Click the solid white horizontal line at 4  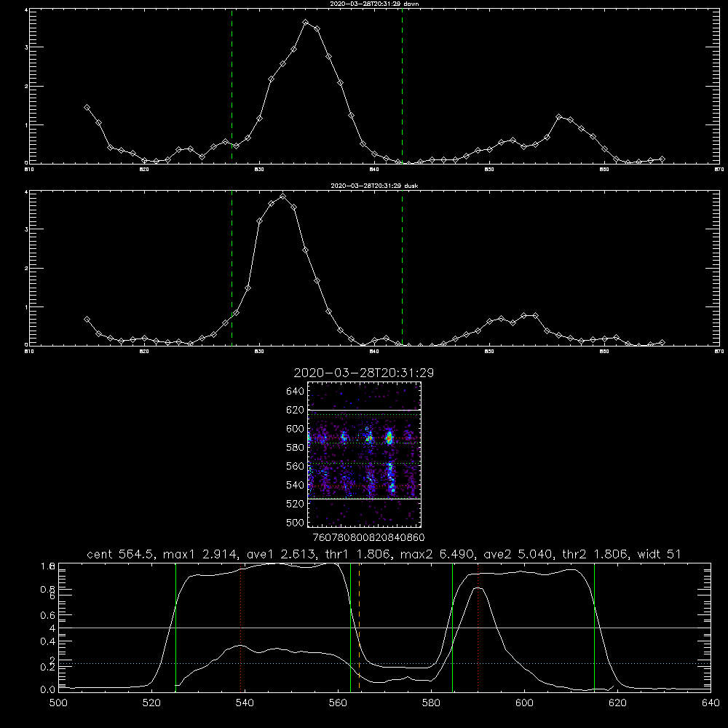pos(384,628)
